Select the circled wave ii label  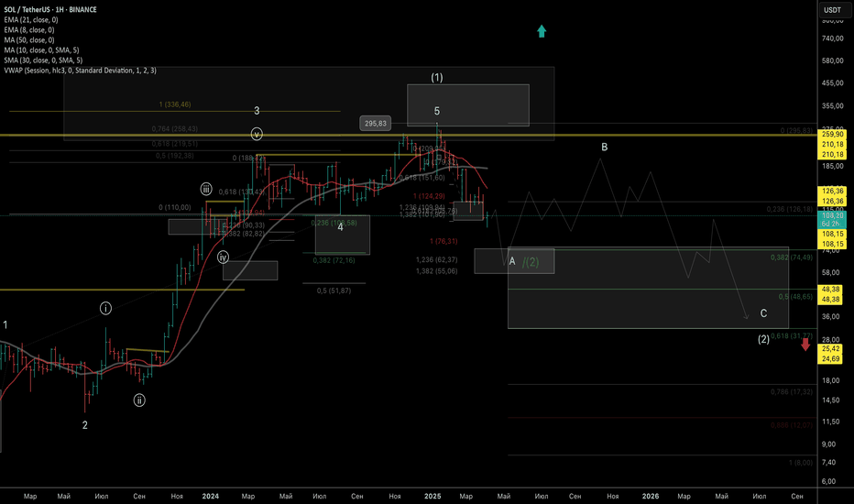tap(139, 400)
